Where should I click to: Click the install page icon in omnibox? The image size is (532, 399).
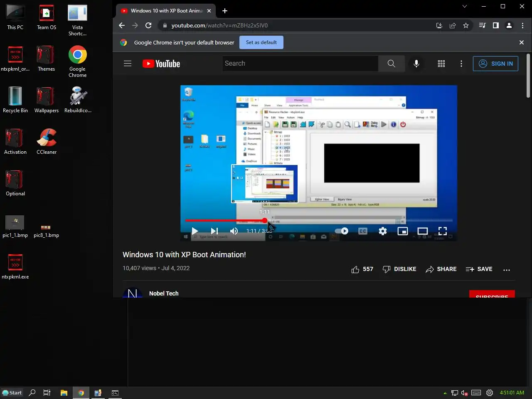coord(439,25)
